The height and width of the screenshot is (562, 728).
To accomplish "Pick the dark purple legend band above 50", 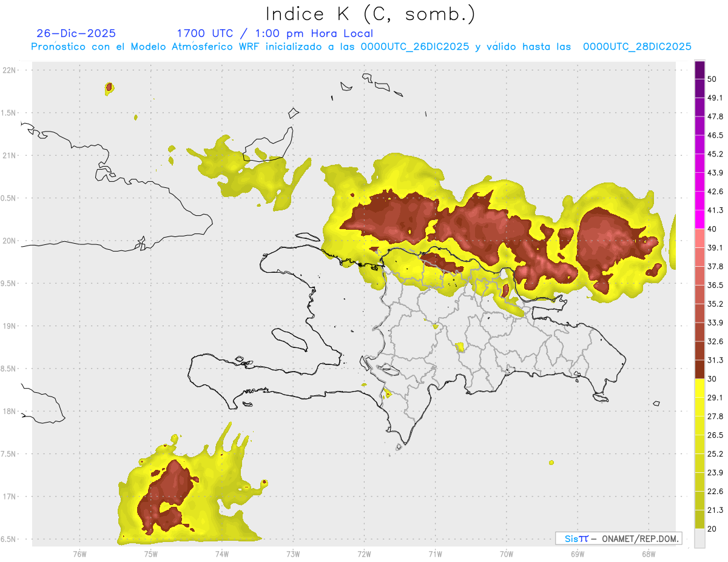I will pos(699,70).
